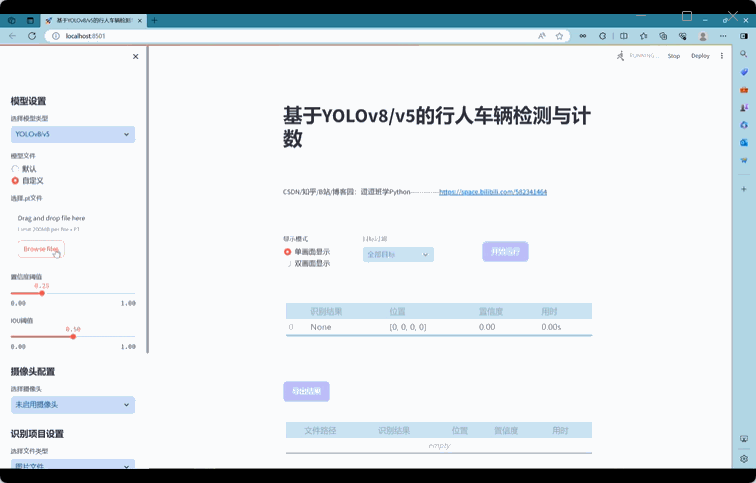The image size is (756, 483).
Task: Toggle split screen view icon
Action: click(x=623, y=36)
